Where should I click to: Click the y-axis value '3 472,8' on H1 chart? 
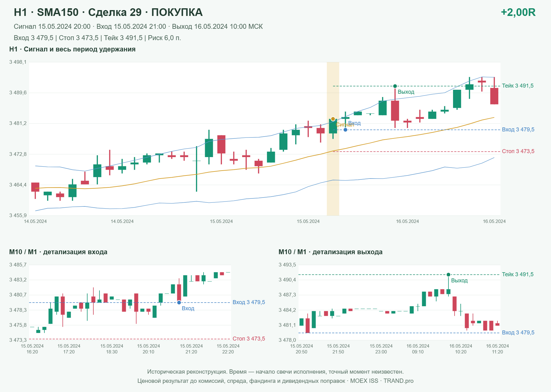[x=18, y=154]
